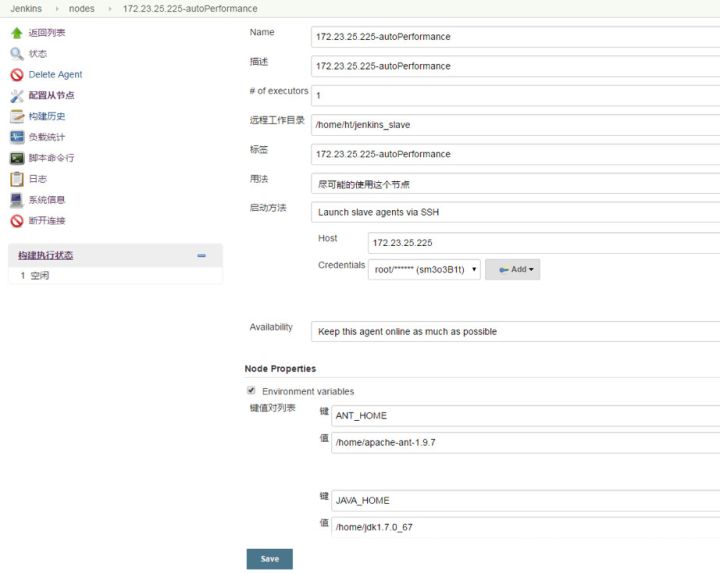Open 日志 sidebar link

[38, 179]
